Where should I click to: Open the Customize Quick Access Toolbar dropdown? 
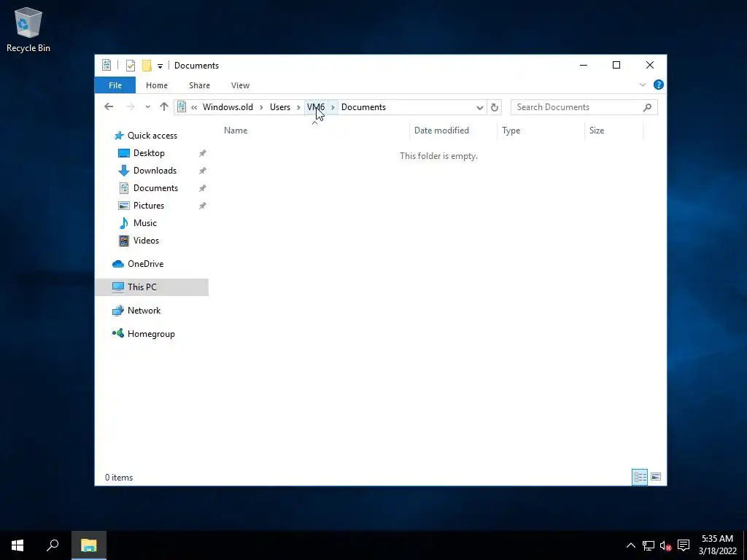click(x=160, y=66)
